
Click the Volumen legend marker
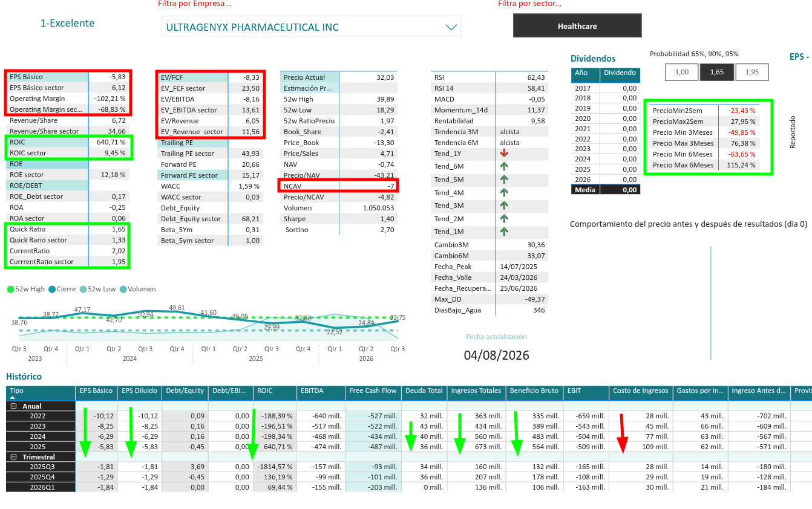point(123,289)
